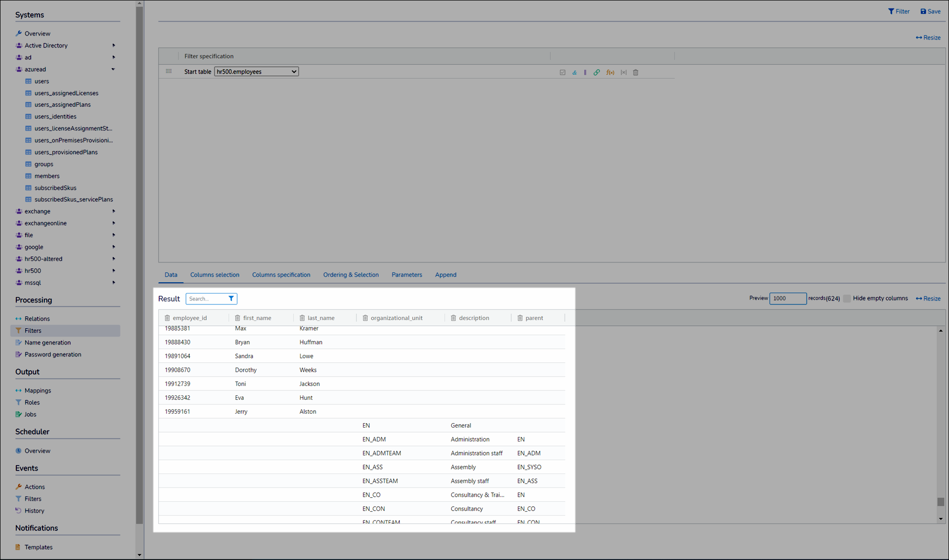
Task: Expand the hr500 system node
Action: [x=113, y=271]
